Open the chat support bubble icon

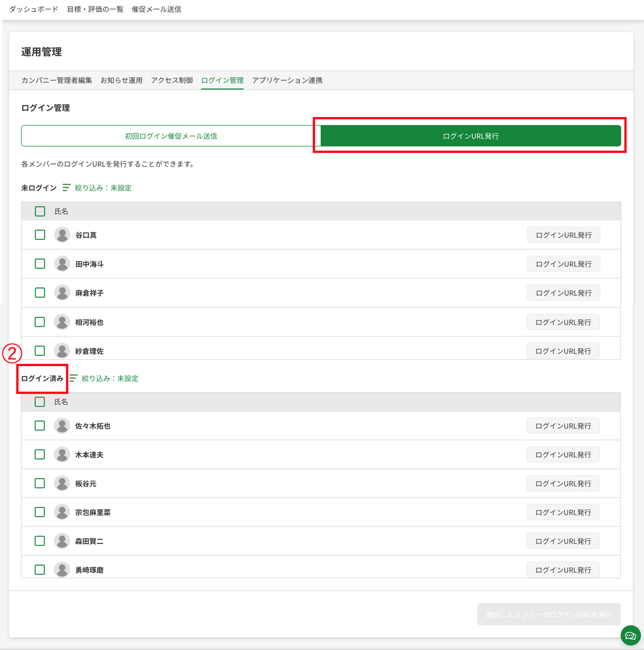click(x=630, y=636)
